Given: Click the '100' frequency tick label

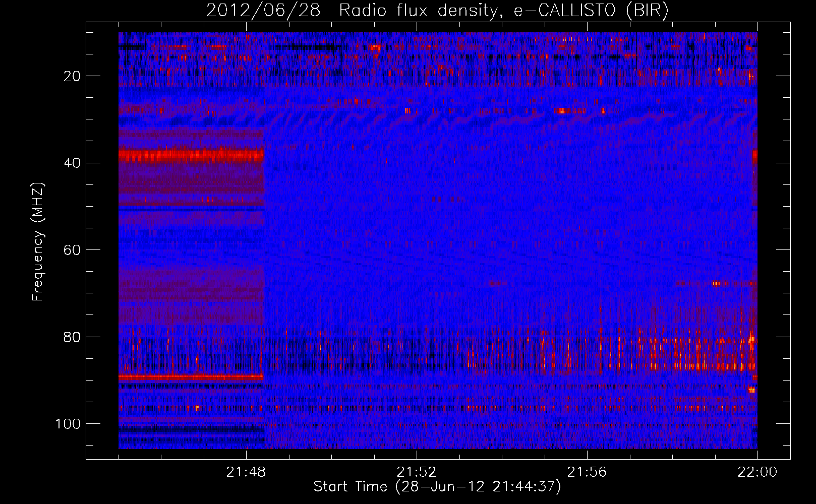Looking at the screenshot, I should 68,424.
